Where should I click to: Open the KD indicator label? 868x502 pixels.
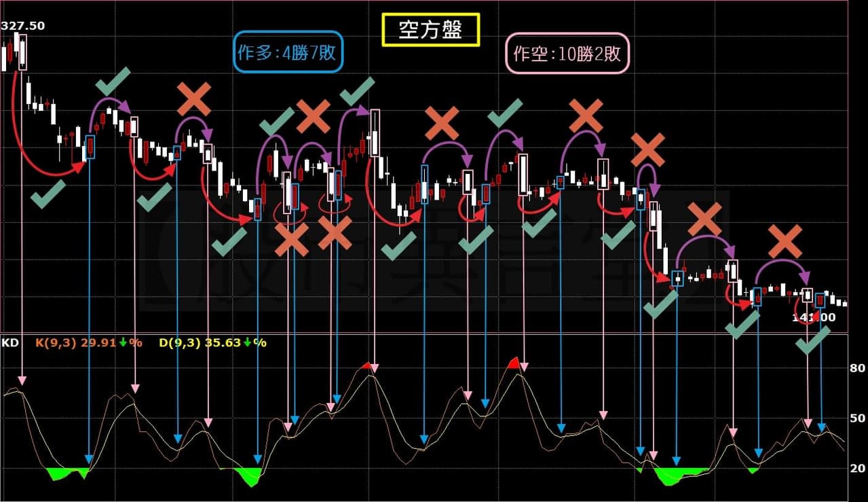coord(10,344)
